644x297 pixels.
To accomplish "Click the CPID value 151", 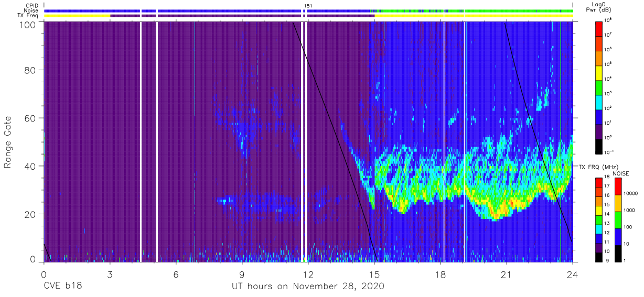I will coord(308,6).
